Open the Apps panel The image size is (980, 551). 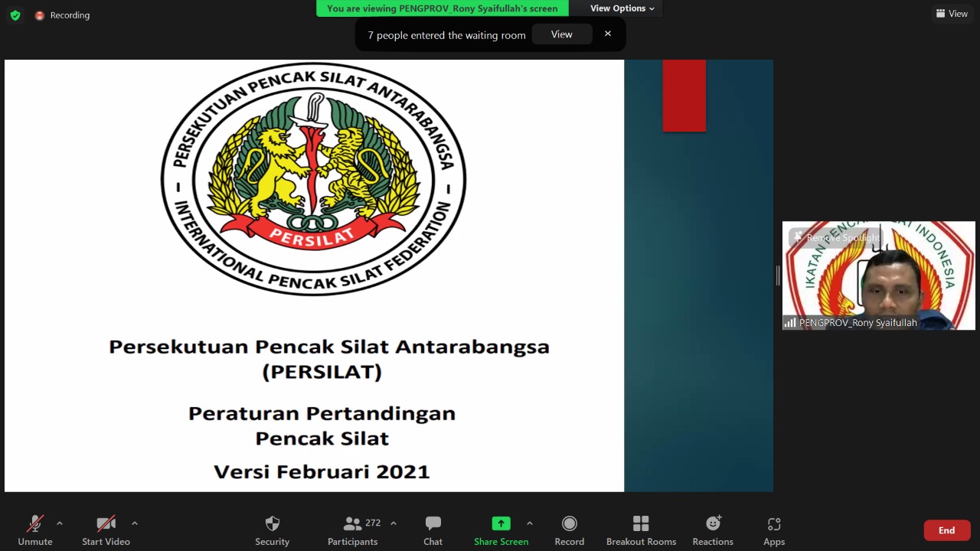click(x=774, y=530)
